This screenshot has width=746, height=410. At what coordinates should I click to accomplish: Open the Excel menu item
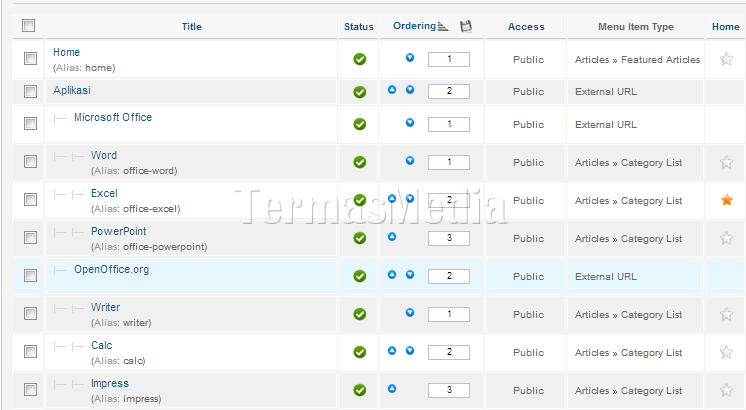pyautogui.click(x=104, y=193)
